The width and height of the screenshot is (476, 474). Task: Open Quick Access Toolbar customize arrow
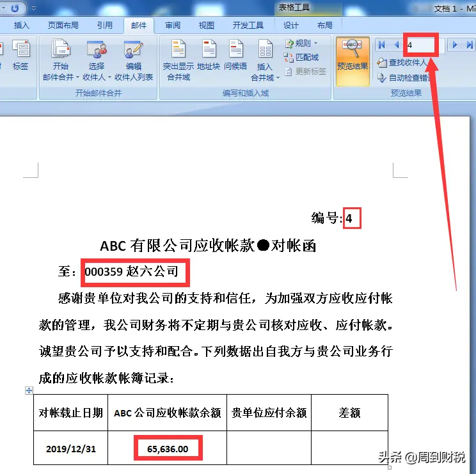(32, 8)
